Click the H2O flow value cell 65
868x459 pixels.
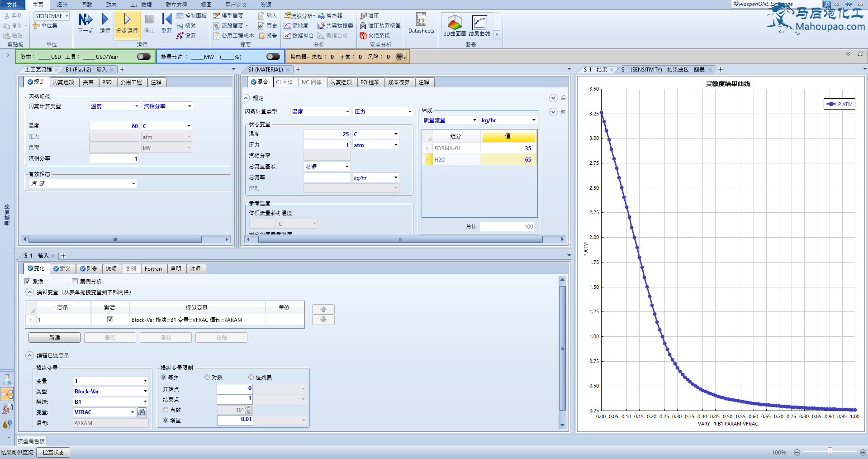tap(508, 159)
